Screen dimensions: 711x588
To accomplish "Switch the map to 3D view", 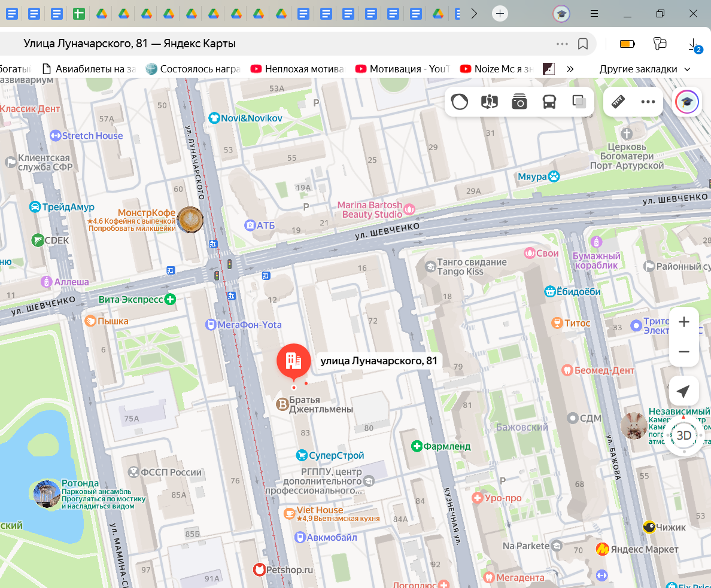I will [x=683, y=435].
